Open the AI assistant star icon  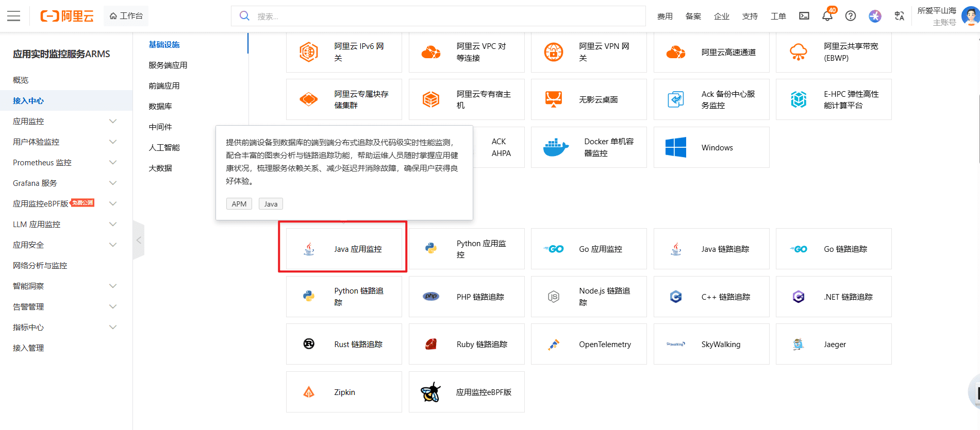(875, 16)
